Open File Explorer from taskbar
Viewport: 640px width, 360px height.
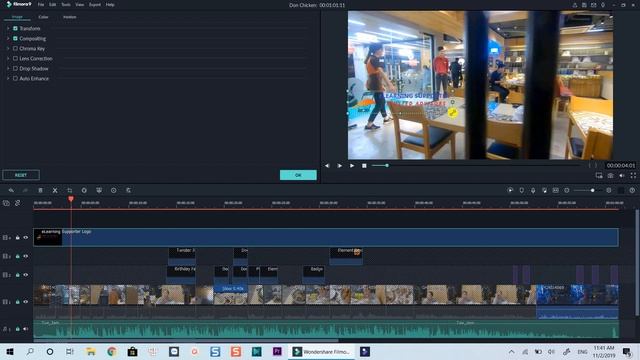91,352
